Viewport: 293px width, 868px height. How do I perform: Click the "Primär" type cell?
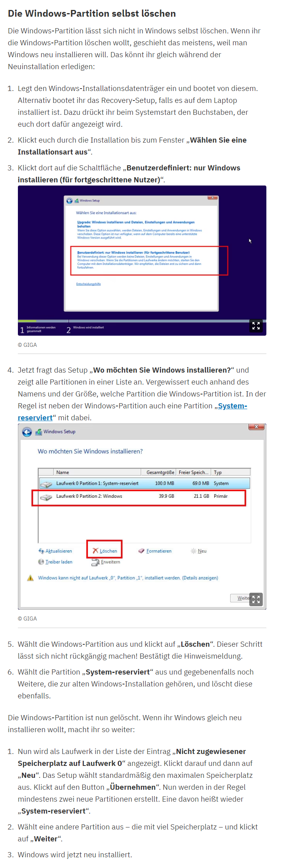click(221, 496)
